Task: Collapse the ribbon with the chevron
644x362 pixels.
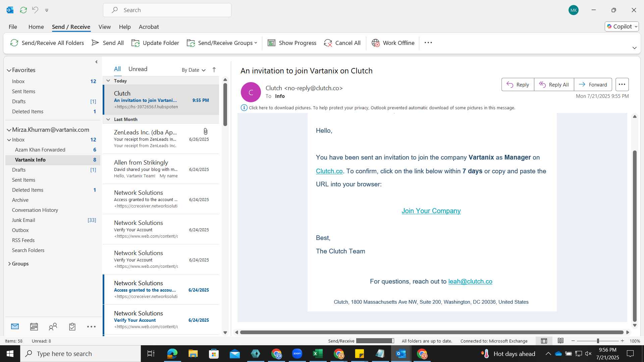Action: click(634, 48)
